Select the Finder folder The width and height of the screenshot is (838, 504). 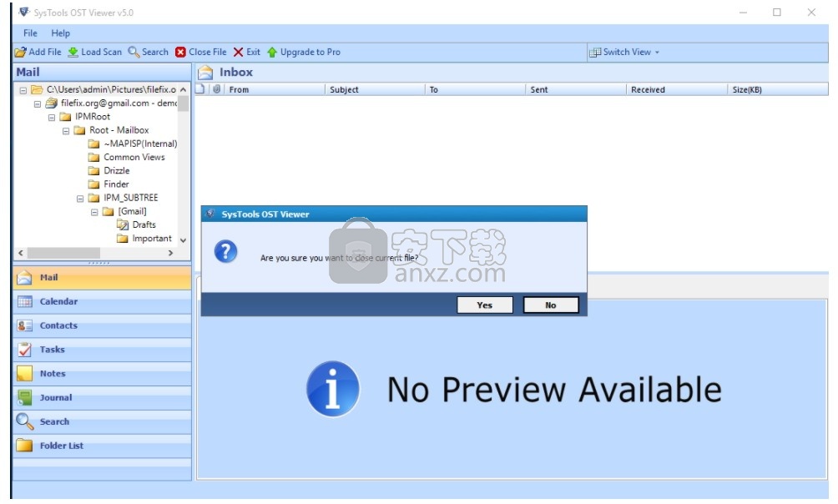(116, 184)
